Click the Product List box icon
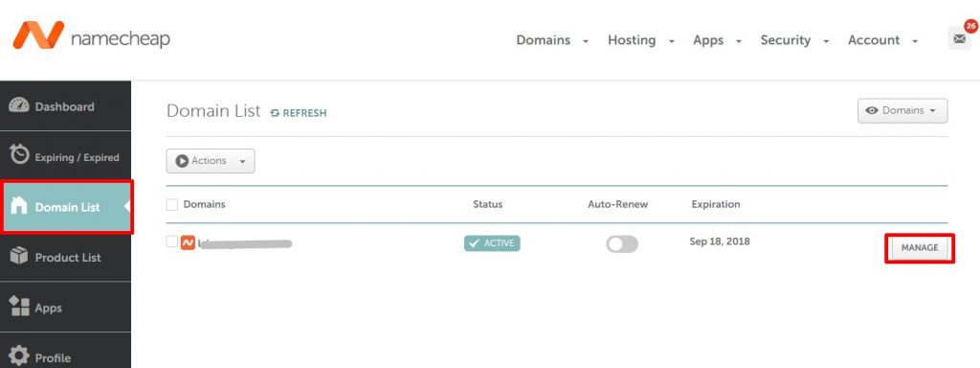980x368 pixels. (x=19, y=256)
